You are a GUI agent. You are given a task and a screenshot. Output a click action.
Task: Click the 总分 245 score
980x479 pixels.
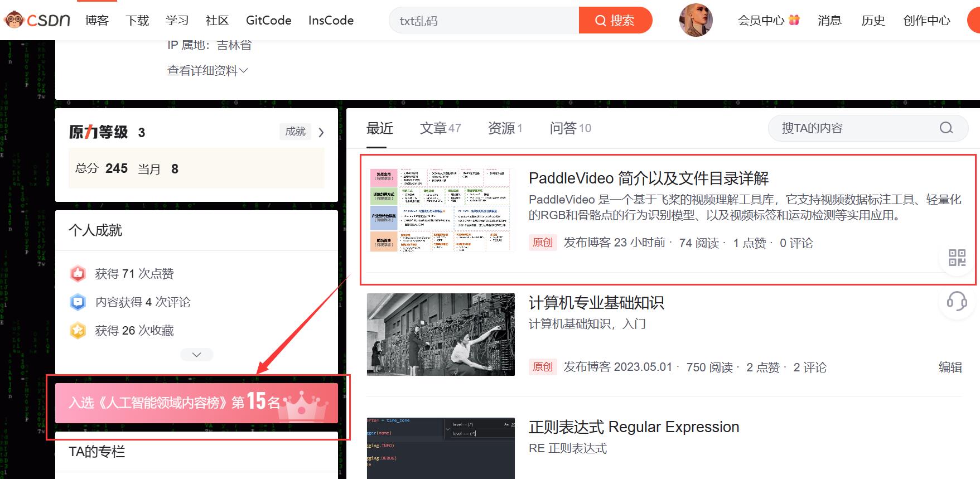(x=102, y=168)
